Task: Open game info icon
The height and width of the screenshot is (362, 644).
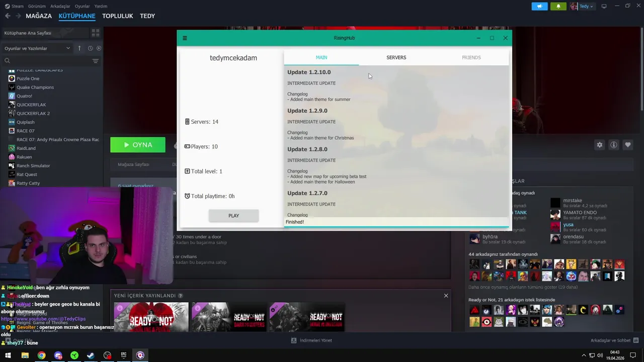Action: click(613, 145)
